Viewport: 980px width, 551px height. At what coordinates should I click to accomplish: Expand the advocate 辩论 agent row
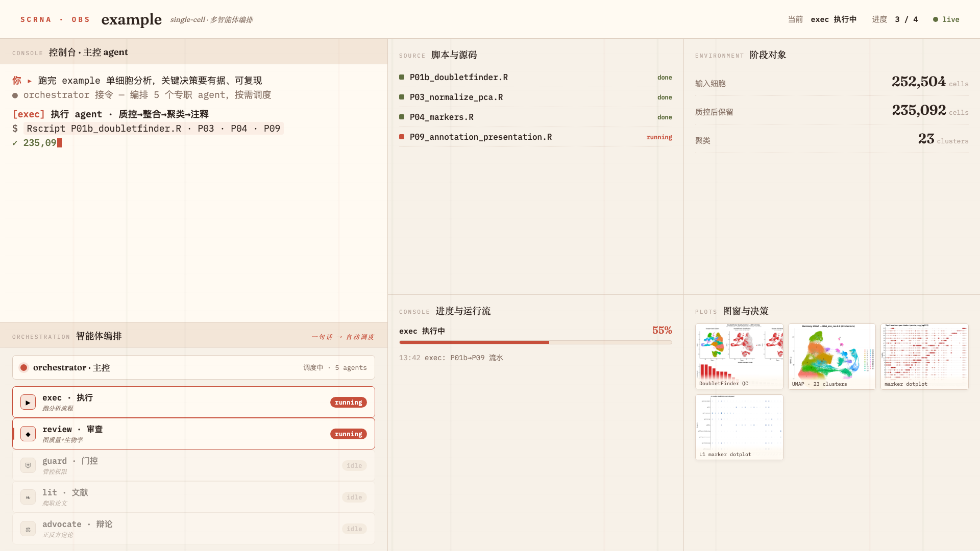pyautogui.click(x=193, y=529)
